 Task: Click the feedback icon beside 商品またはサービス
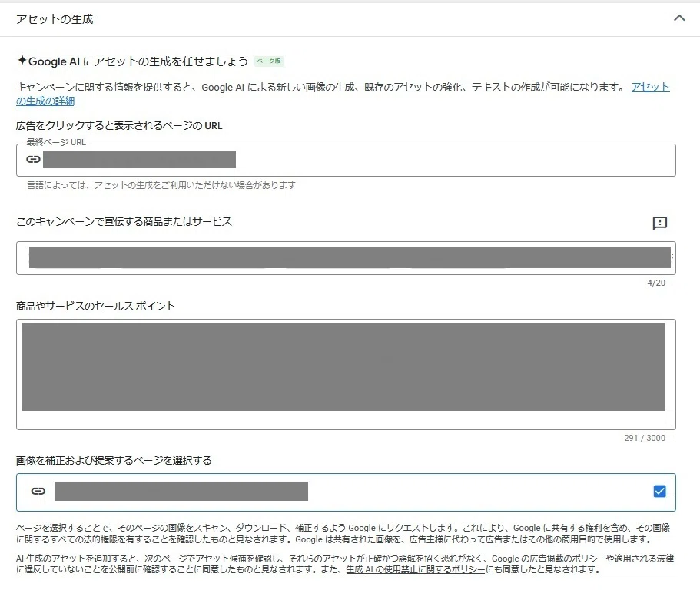660,223
